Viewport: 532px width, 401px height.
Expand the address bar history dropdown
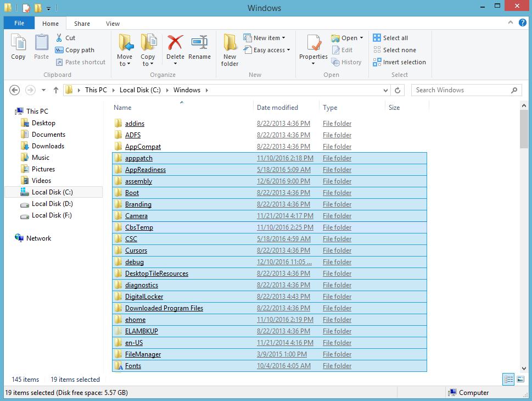(x=385, y=90)
